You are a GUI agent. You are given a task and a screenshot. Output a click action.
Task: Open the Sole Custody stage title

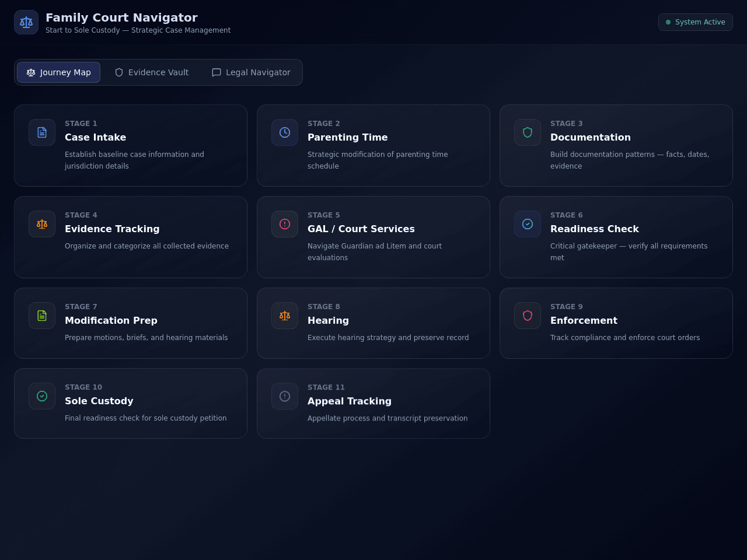pyautogui.click(x=99, y=401)
